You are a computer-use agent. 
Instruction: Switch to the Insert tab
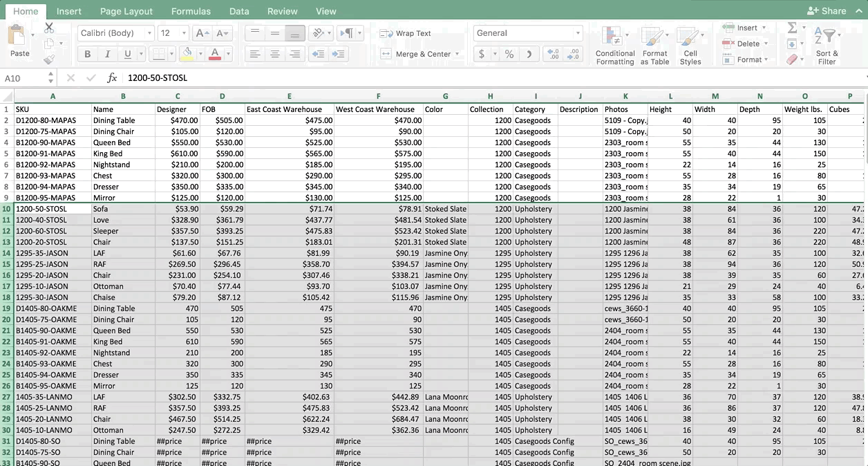tap(69, 11)
